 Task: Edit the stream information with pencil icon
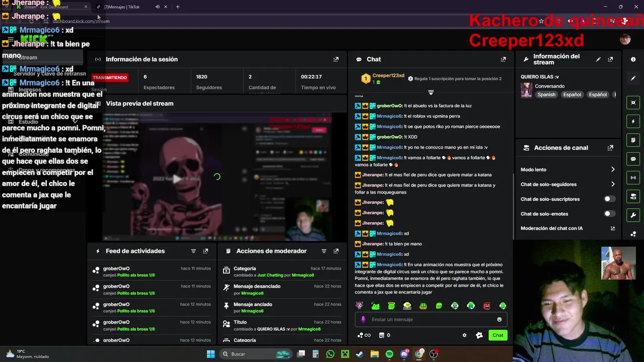598,59
